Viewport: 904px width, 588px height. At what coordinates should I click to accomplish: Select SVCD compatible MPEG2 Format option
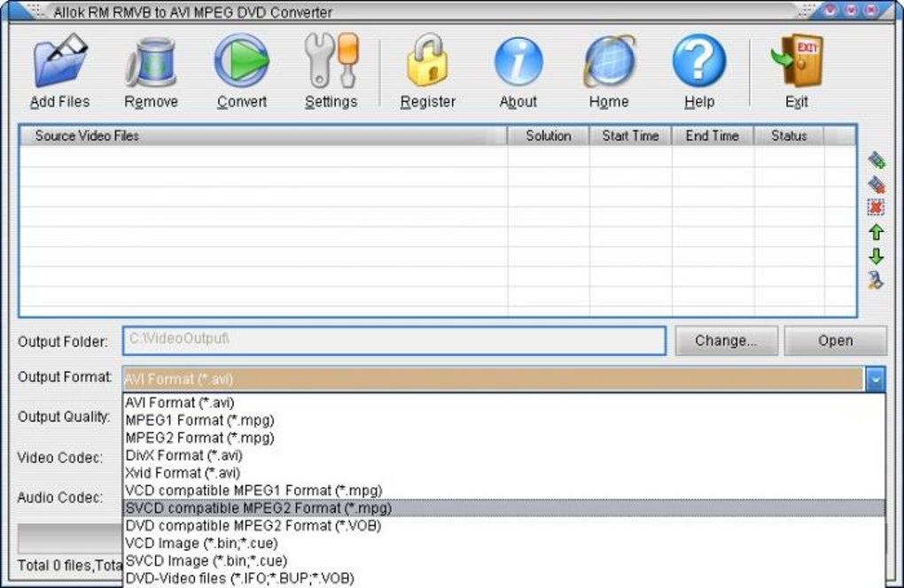(504, 508)
